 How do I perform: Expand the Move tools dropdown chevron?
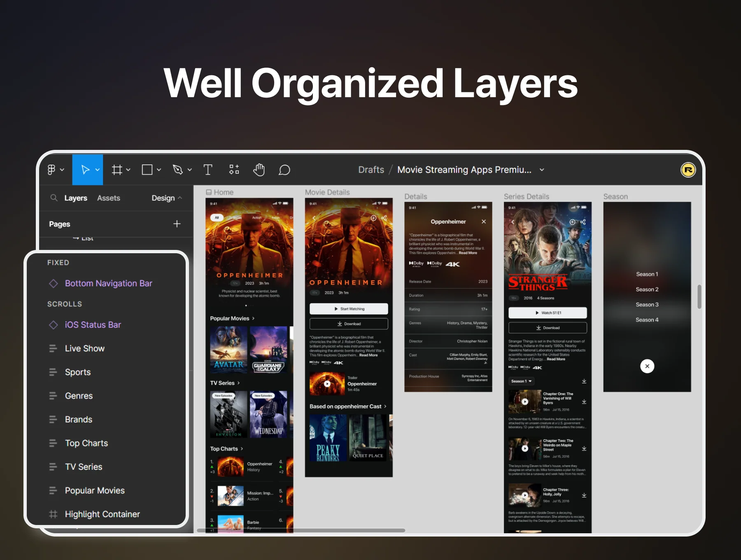point(98,170)
